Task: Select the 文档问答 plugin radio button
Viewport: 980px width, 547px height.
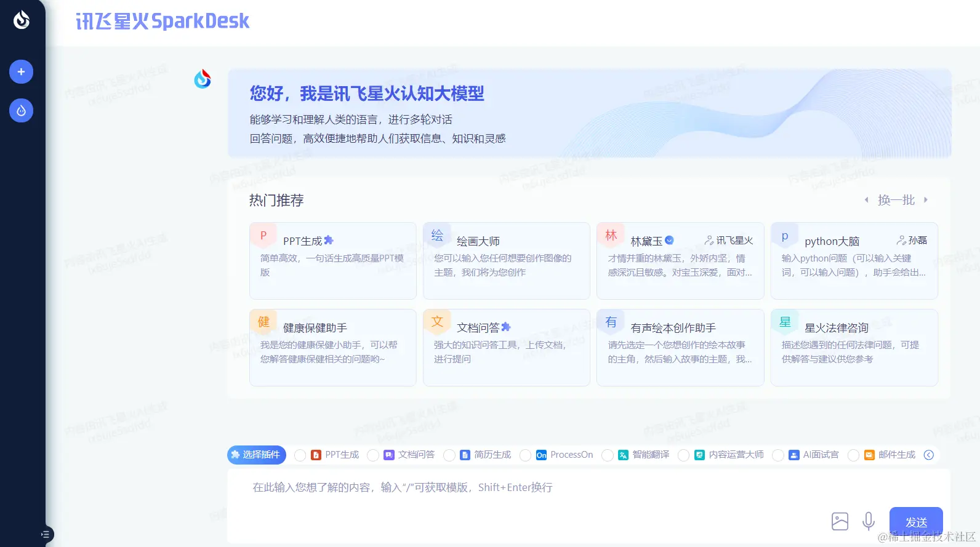Action: click(x=372, y=455)
